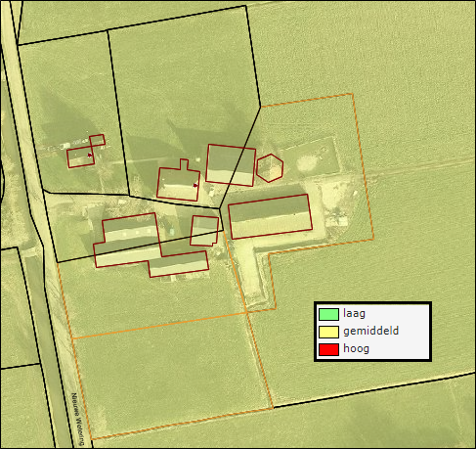Select the hexagonal building outline
The width and height of the screenshot is (476, 449).
pos(270,168)
